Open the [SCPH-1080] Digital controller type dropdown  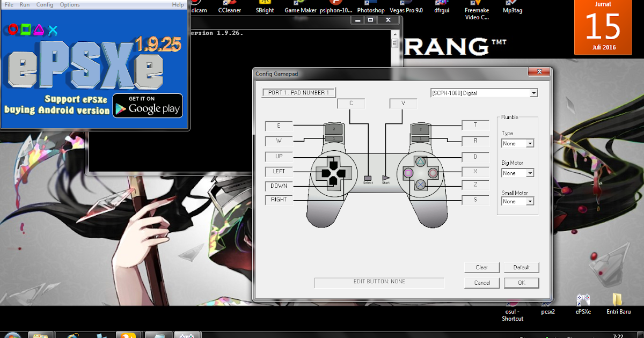tap(533, 92)
